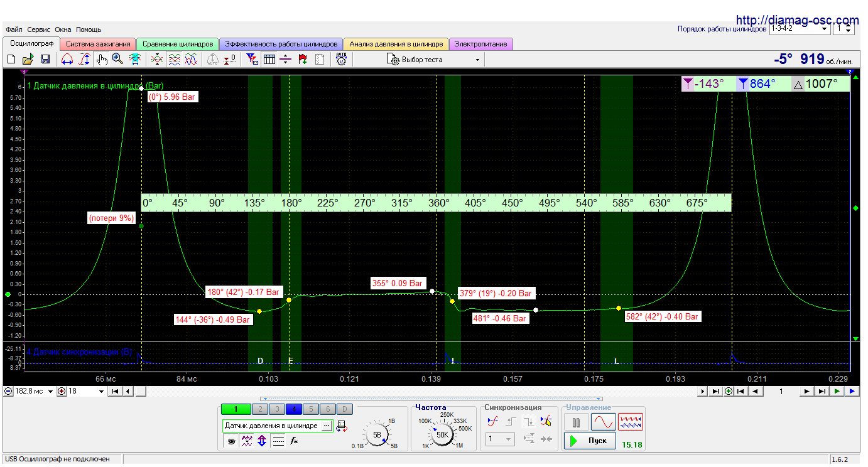Toggle the D digital channel button
Viewport: 868px width, 467px height.
click(344, 409)
